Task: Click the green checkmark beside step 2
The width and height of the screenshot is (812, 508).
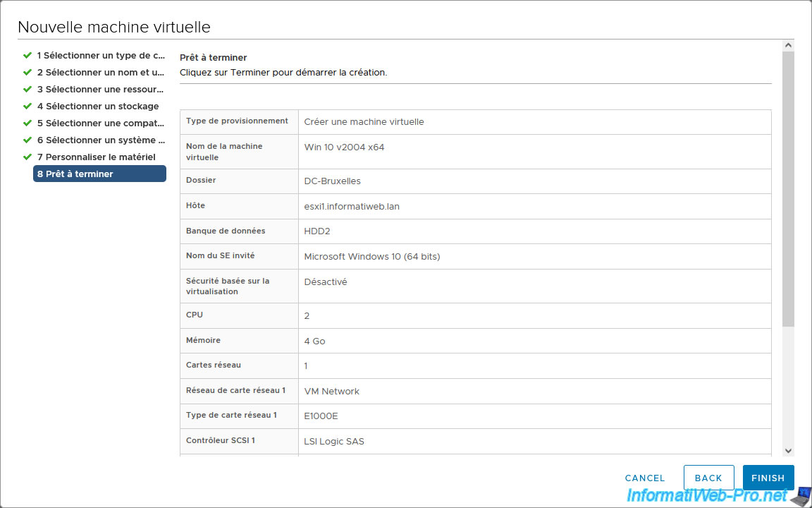Action: (27, 72)
